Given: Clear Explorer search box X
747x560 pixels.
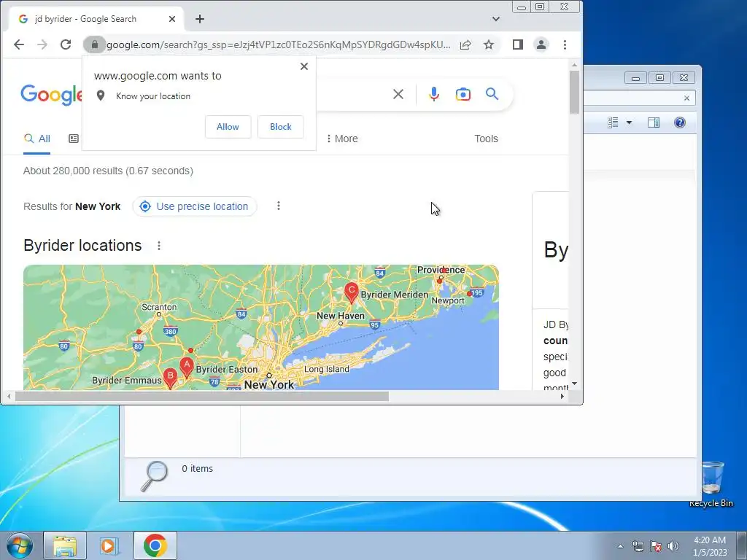Looking at the screenshot, I should tap(686, 98).
